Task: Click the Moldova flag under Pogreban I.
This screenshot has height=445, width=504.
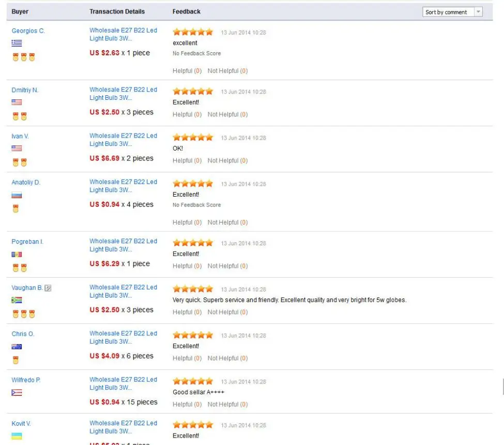Action: (x=17, y=254)
